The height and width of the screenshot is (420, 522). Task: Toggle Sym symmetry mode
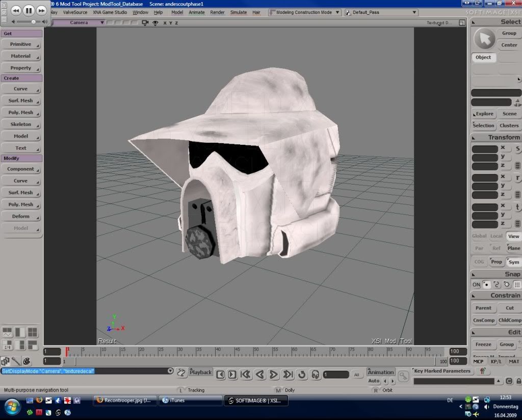click(514, 262)
